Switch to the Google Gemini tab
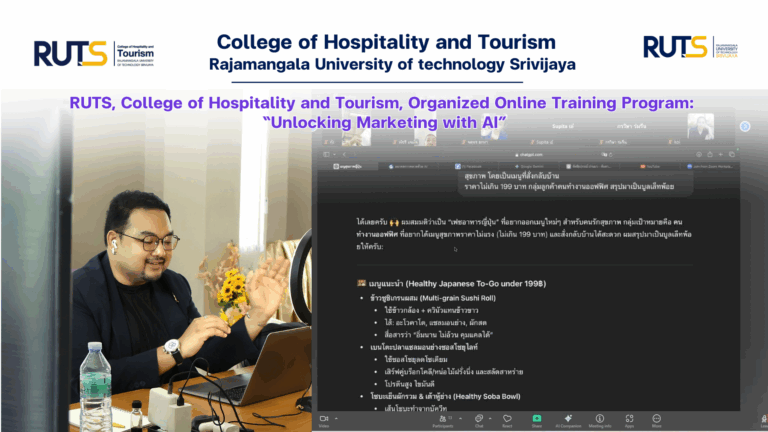 (530, 167)
